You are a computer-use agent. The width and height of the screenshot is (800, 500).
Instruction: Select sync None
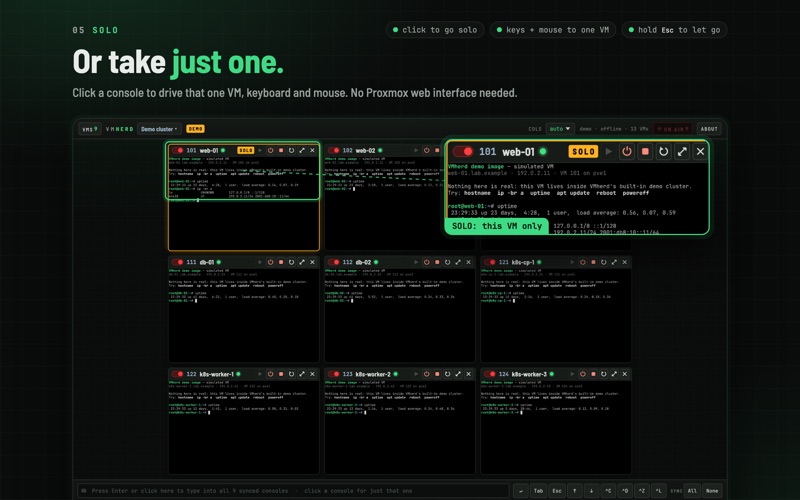pos(712,491)
